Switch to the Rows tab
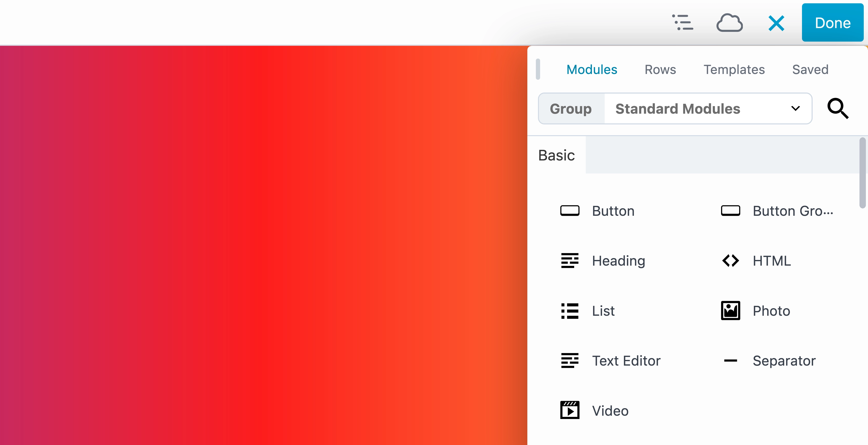Viewport: 868px width, 445px height. [660, 69]
